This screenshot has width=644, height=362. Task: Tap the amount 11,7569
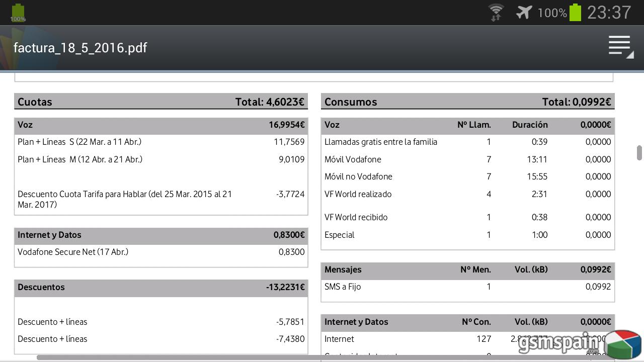tap(289, 142)
